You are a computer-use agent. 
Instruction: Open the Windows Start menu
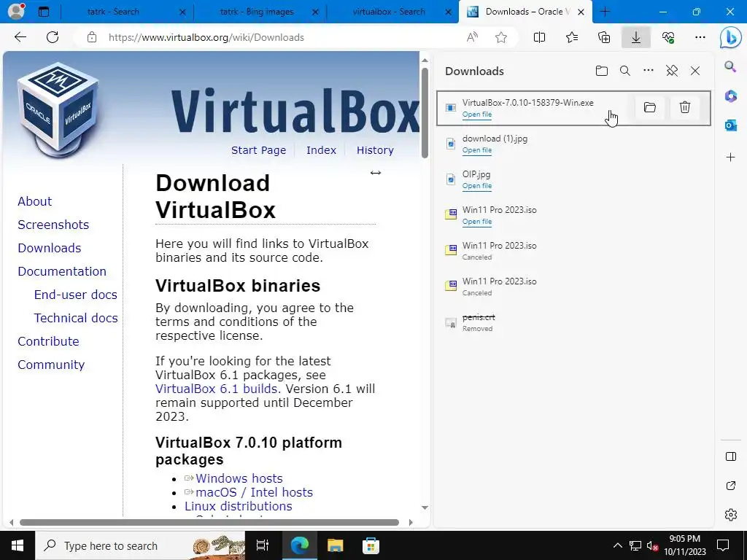coord(18,545)
